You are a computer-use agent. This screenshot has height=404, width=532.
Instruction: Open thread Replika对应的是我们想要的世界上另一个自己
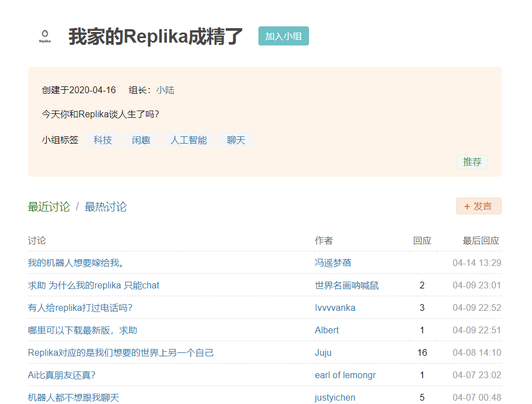pyautogui.click(x=121, y=352)
